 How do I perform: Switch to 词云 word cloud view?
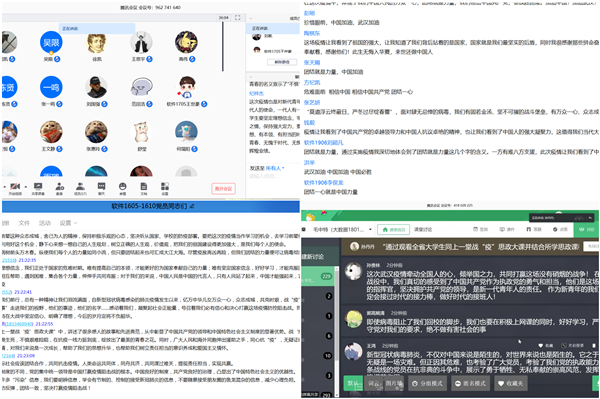374,383
